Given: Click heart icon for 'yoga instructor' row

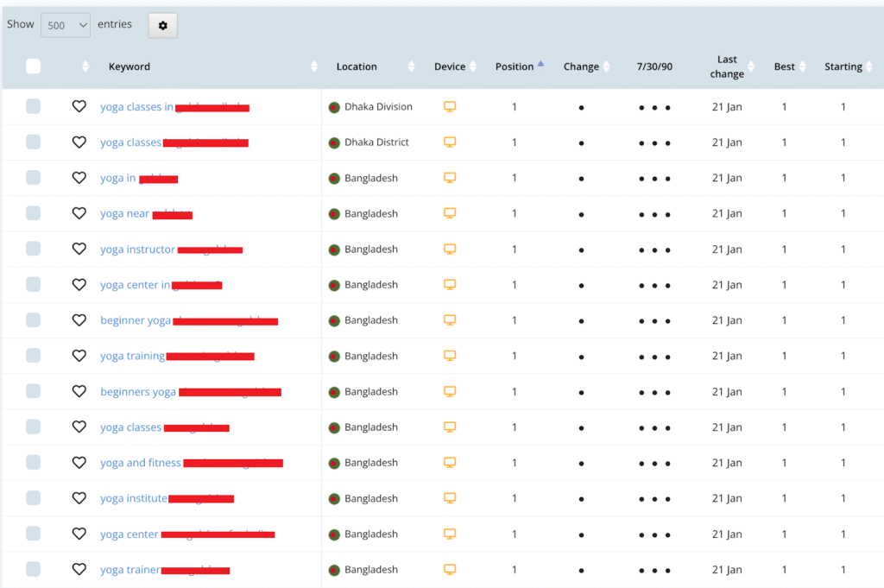Looking at the screenshot, I should click(79, 249).
